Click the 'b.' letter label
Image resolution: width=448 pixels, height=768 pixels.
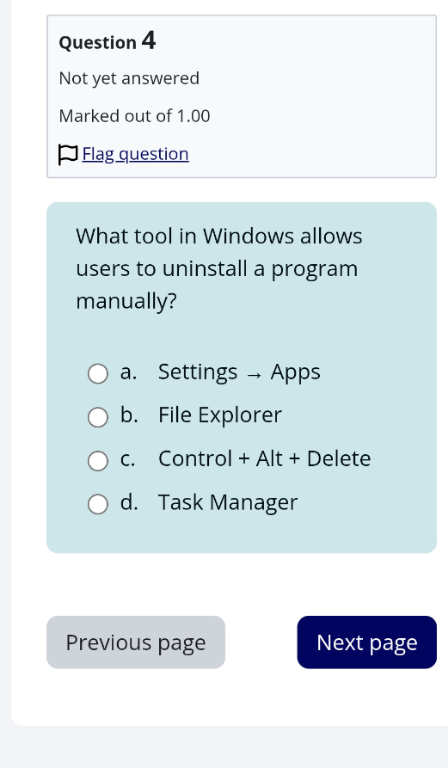(x=129, y=415)
